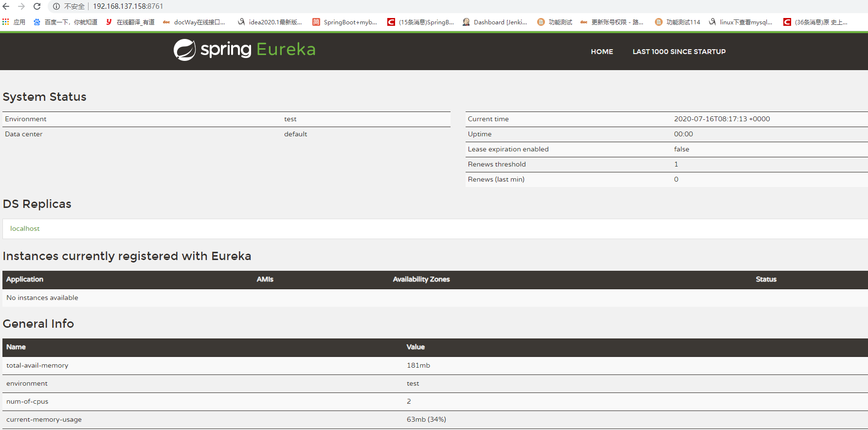Open the apps grid bookmark icon
The image size is (868, 430).
(6, 22)
